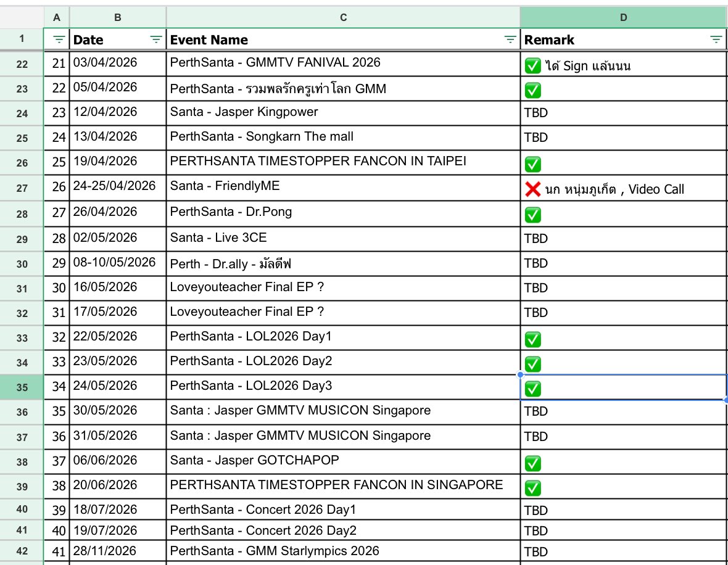Open the filter menu for column A

[x=59, y=39]
